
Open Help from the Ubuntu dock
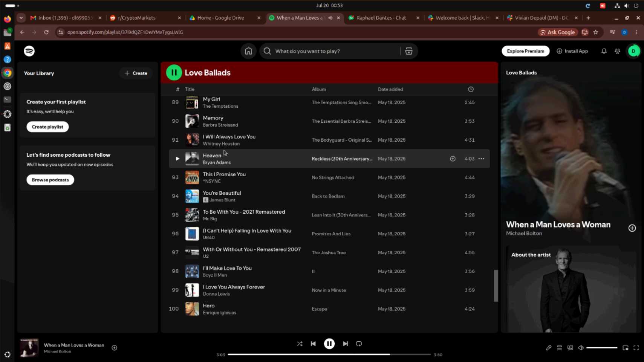pos(7,60)
